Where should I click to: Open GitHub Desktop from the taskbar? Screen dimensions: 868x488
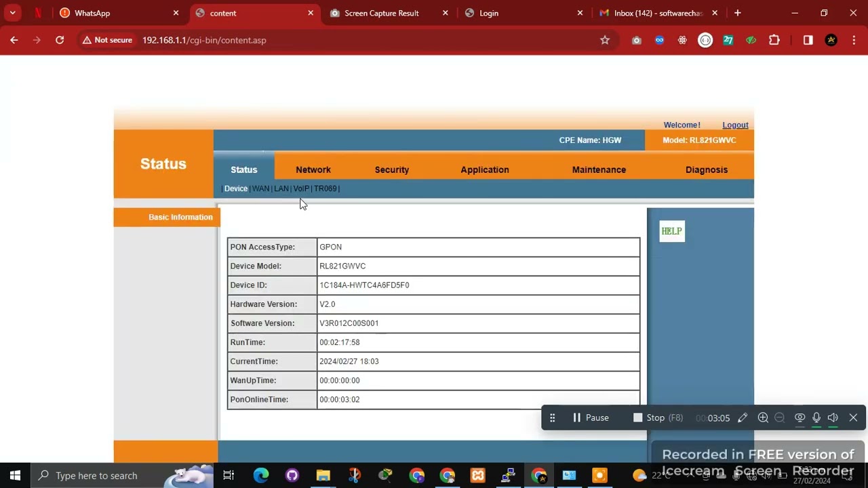pos(292,475)
